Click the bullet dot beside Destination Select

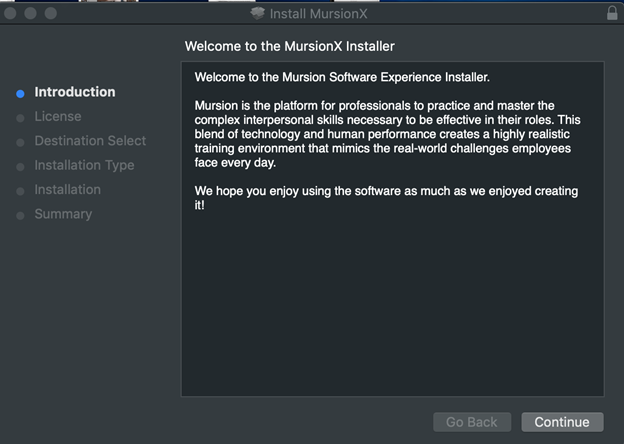tap(20, 142)
